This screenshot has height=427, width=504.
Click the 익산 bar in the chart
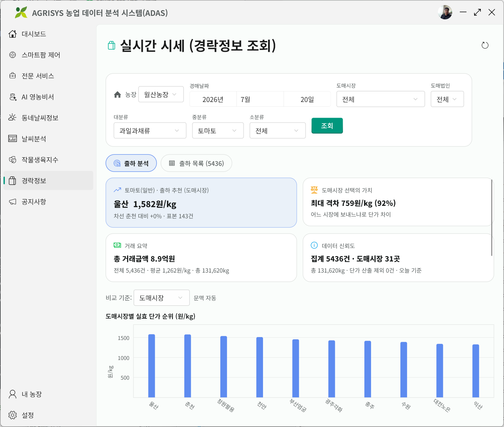(x=476, y=371)
